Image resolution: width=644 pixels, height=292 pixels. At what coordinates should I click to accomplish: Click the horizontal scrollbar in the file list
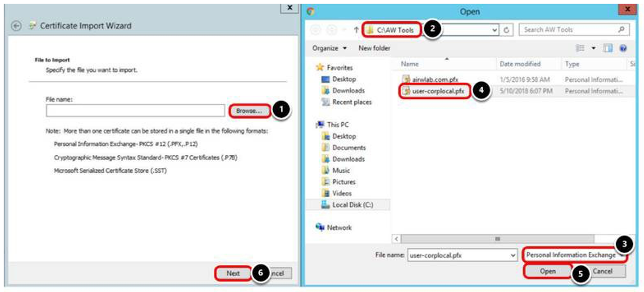click(498, 239)
